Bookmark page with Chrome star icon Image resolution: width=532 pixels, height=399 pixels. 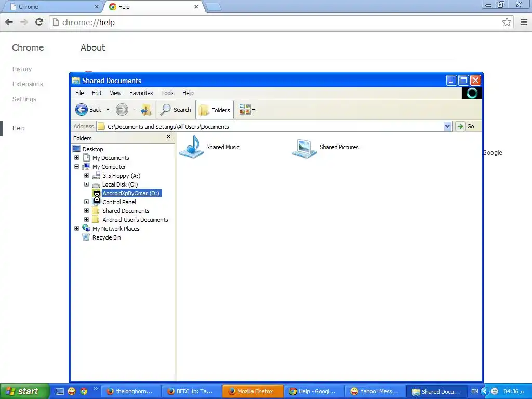click(507, 22)
